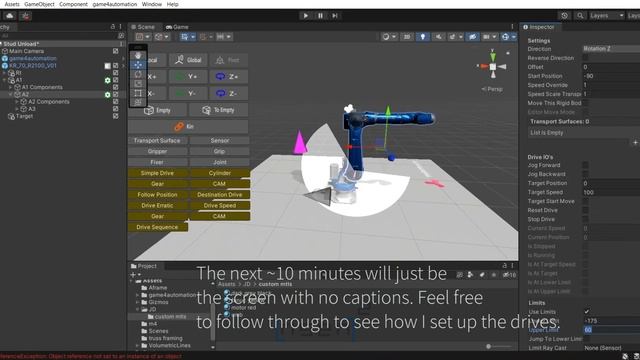Toggle the checkbox for Target row
This screenshot has width=640, height=360.
[116, 116]
